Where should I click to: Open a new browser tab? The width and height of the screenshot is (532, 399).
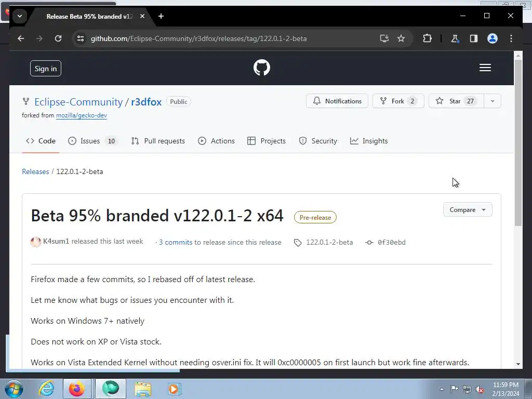click(x=161, y=16)
